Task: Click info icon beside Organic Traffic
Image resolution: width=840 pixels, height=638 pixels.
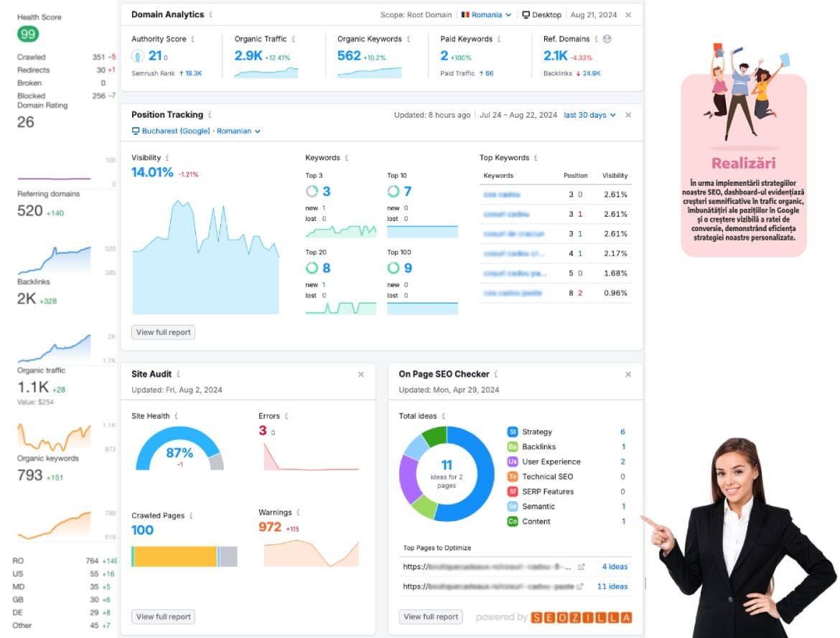Action: click(x=293, y=39)
